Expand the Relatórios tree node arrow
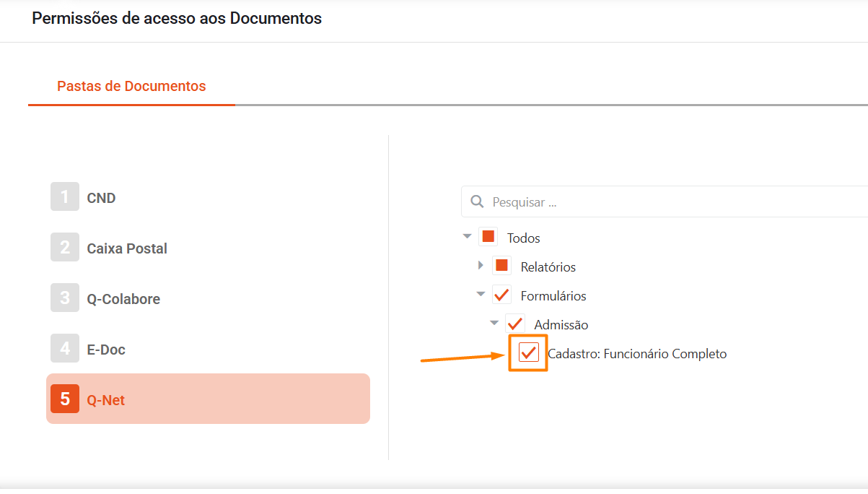This screenshot has height=494, width=868. point(481,266)
